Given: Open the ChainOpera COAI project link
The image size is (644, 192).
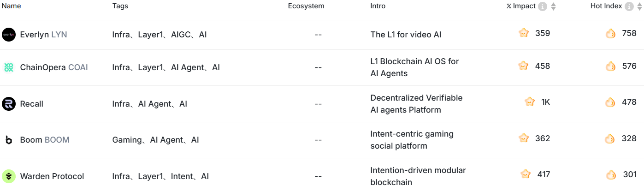Looking at the screenshot, I should click(x=54, y=67).
